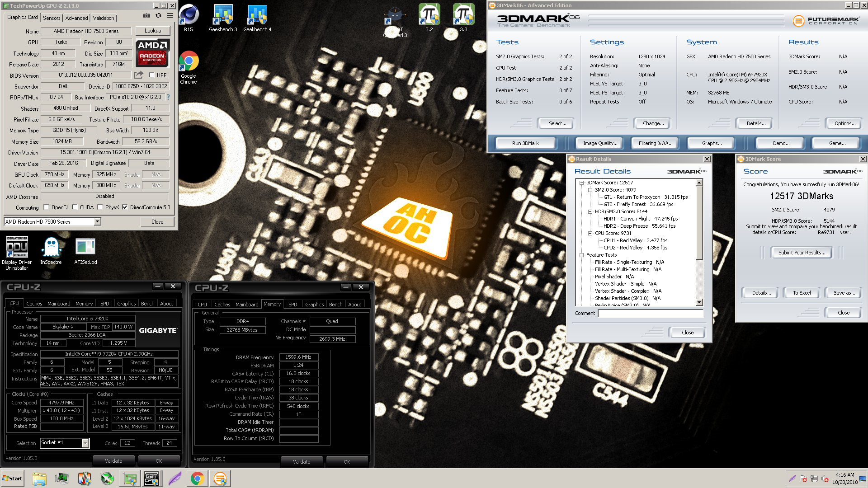The image size is (868, 488).
Task: Click the Result Details vertical scrollbar thumb
Action: point(699,223)
